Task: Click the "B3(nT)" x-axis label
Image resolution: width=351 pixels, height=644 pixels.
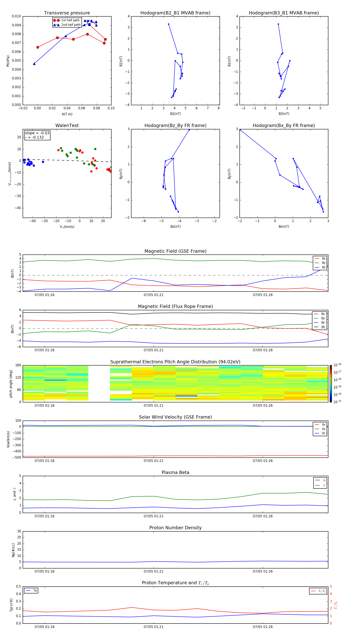Action: tap(284, 114)
